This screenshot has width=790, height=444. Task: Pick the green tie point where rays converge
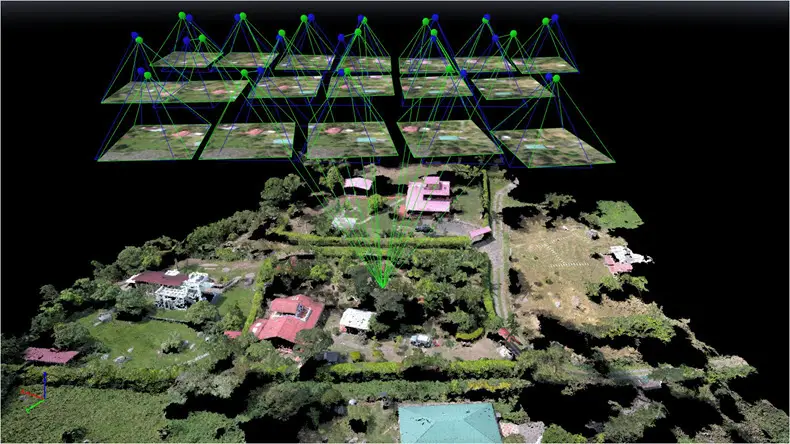pyautogui.click(x=381, y=285)
